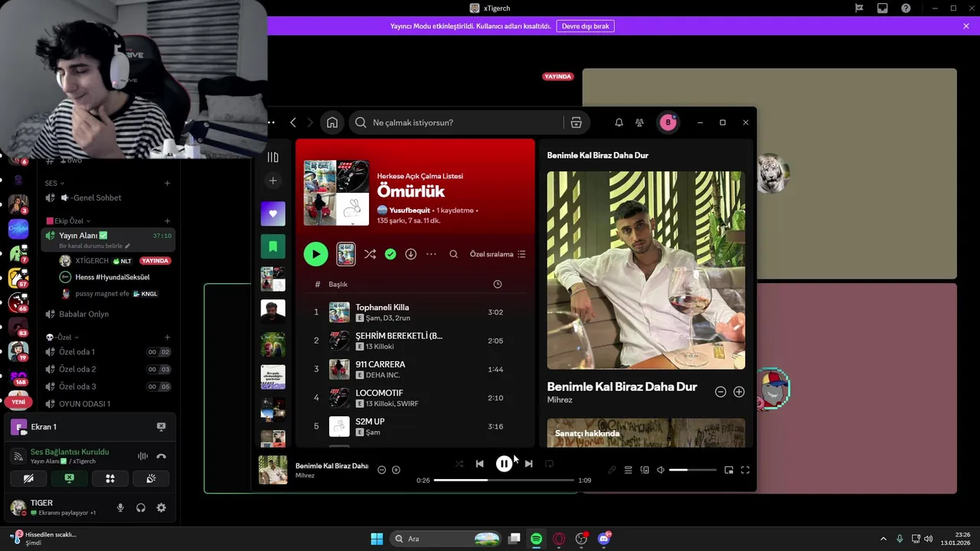Click artist name Mihrez in side panel

tap(560, 399)
